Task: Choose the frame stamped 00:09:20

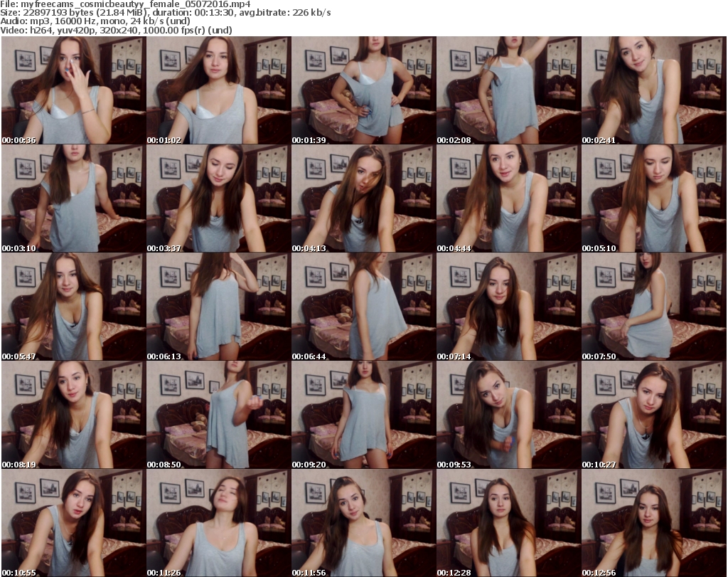Action: tap(363, 415)
